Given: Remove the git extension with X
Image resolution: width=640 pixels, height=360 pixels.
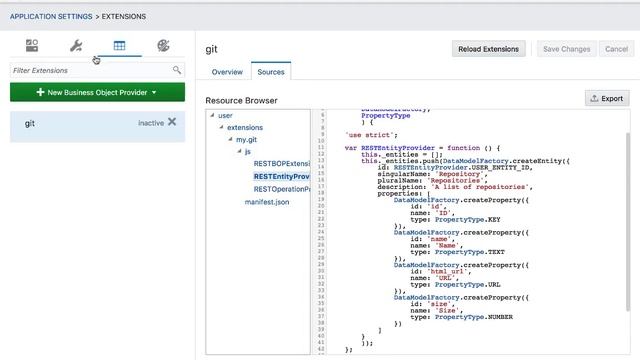Looking at the screenshot, I should (x=172, y=122).
